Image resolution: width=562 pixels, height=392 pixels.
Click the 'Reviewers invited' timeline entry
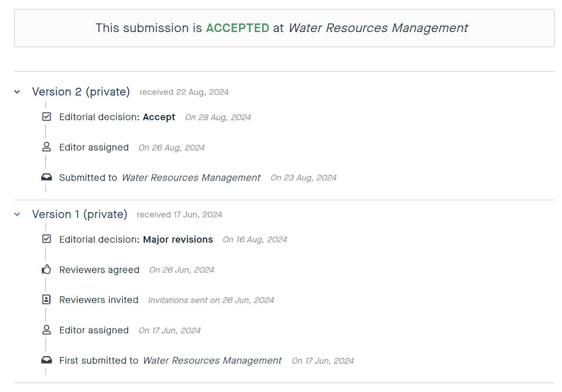tap(99, 300)
